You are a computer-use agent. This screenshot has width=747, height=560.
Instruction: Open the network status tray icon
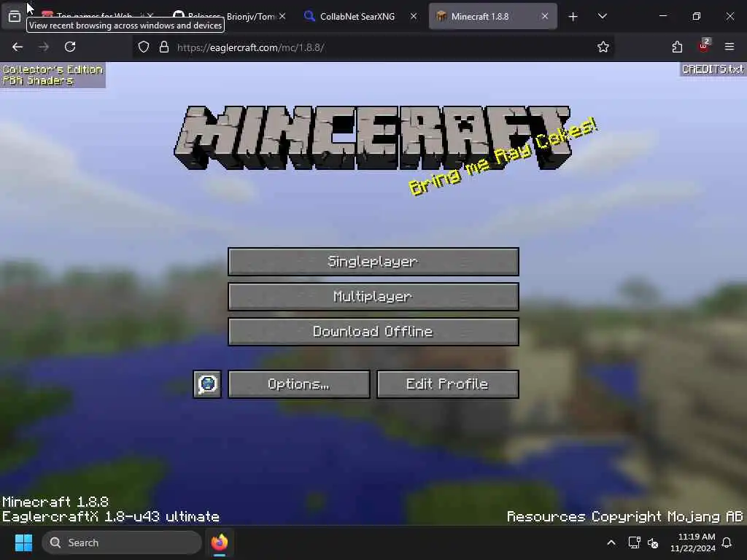click(x=634, y=542)
